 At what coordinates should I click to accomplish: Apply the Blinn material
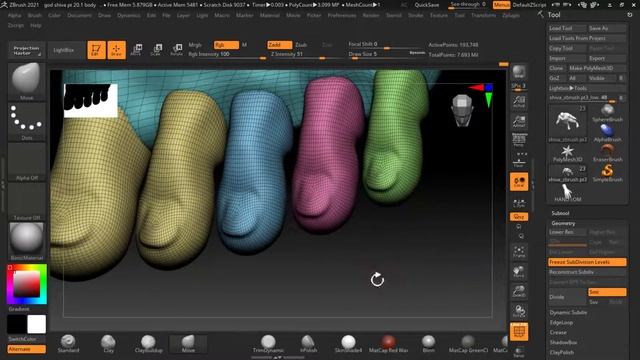coord(428,344)
